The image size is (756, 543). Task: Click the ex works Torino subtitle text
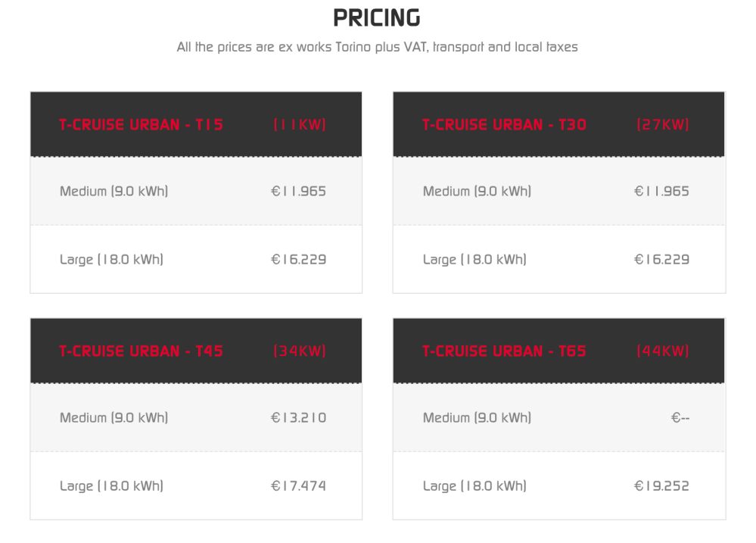click(x=377, y=47)
